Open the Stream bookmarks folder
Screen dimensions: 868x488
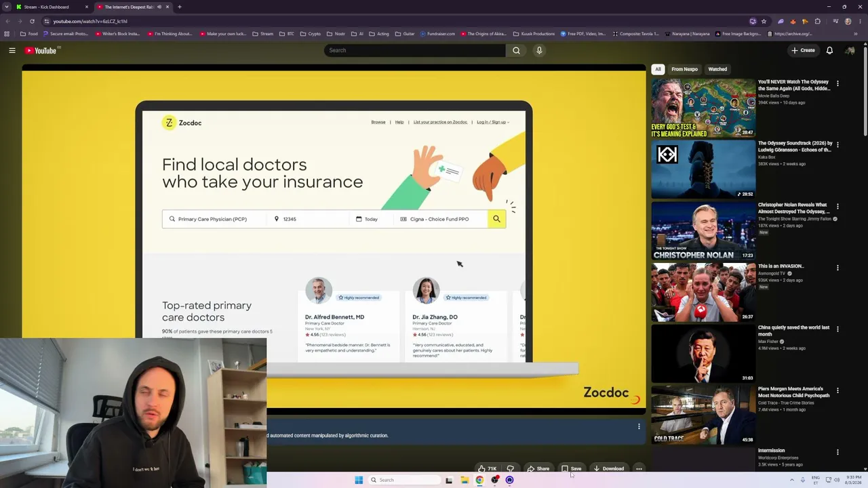pos(262,34)
